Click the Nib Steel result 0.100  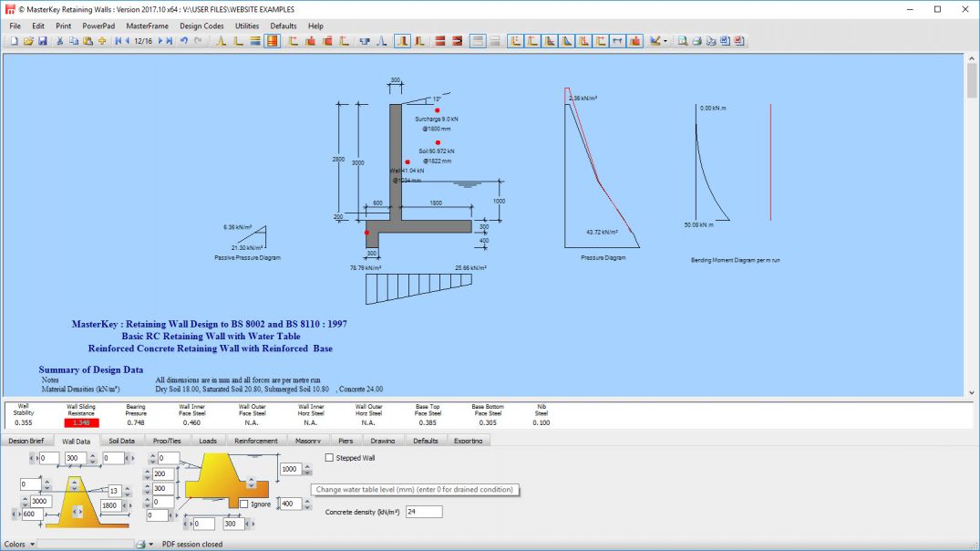tap(542, 422)
